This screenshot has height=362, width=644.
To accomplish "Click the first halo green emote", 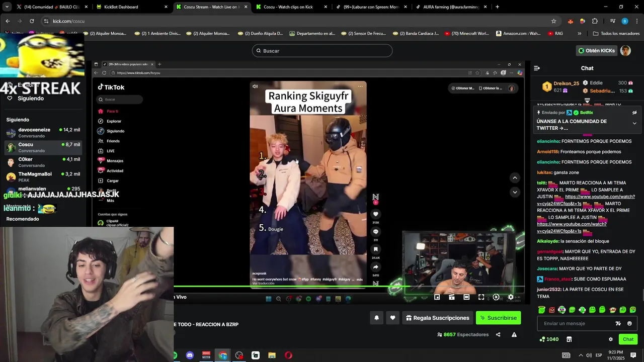I will (541, 310).
